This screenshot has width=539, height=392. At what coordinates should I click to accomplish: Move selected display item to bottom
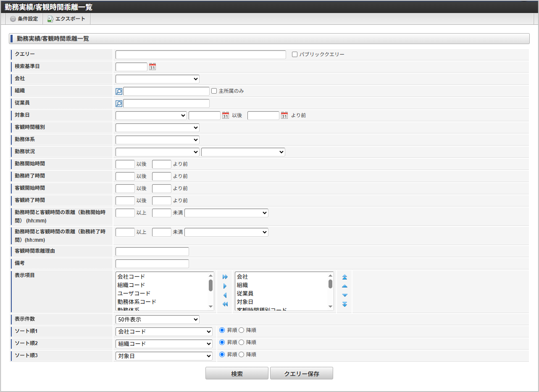(344, 304)
